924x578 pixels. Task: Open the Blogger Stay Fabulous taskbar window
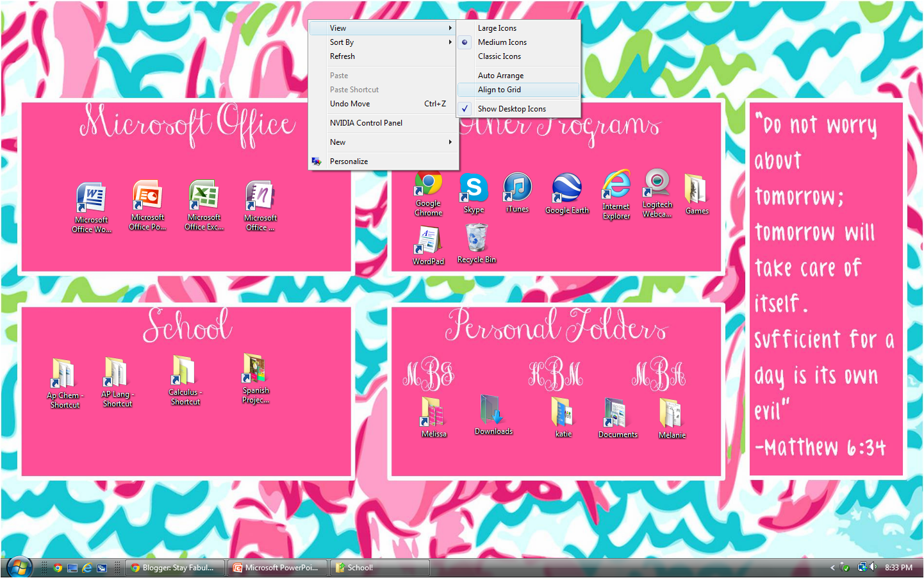(x=174, y=567)
